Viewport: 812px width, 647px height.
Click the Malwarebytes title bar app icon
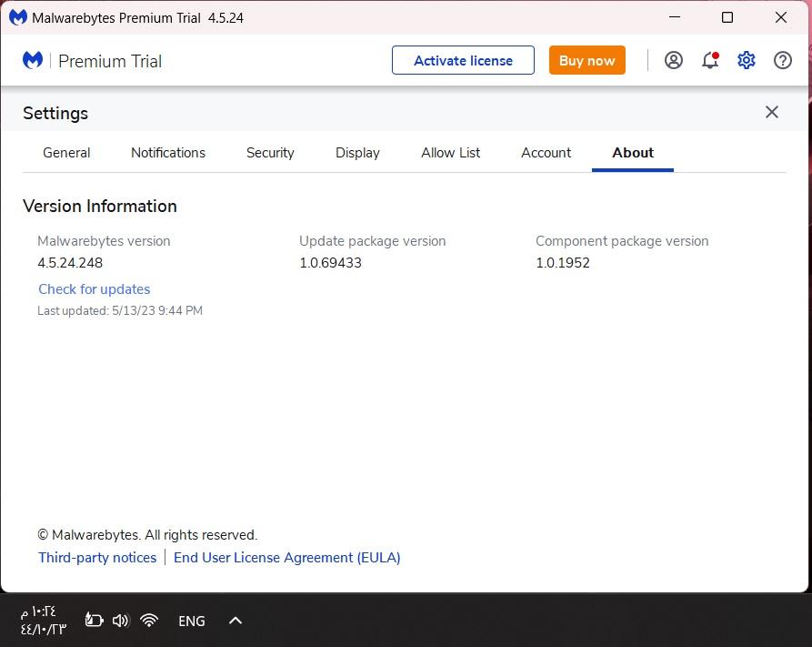point(18,17)
